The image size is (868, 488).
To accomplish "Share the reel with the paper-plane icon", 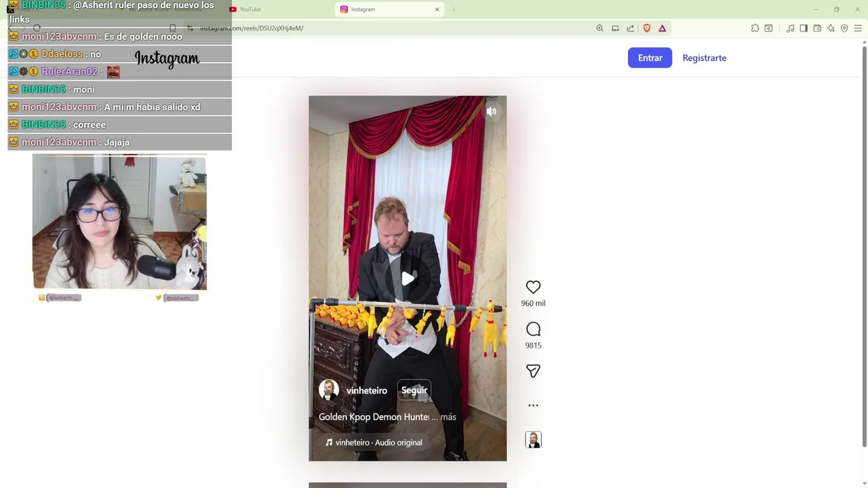I will click(533, 371).
